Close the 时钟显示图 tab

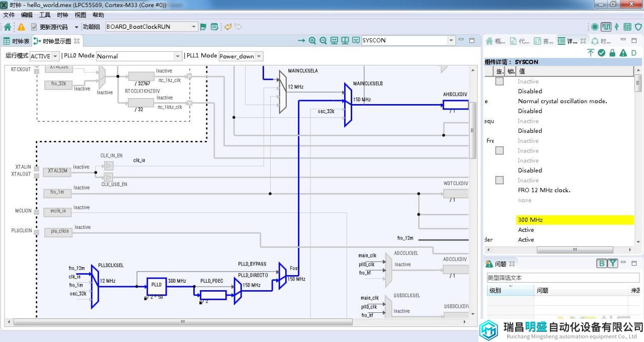click(x=77, y=41)
